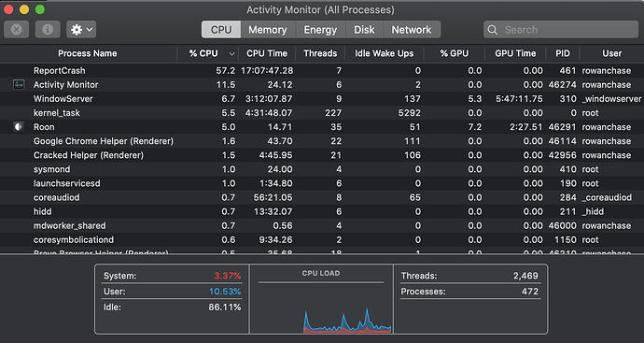644x343 pixels.
Task: Open the gear actions dropdown menu
Action: tap(81, 30)
